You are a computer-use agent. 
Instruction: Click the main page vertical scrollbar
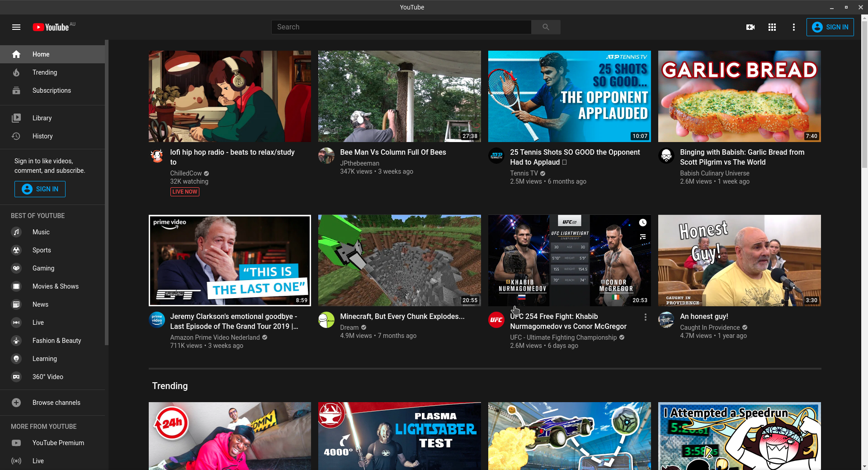click(864, 95)
